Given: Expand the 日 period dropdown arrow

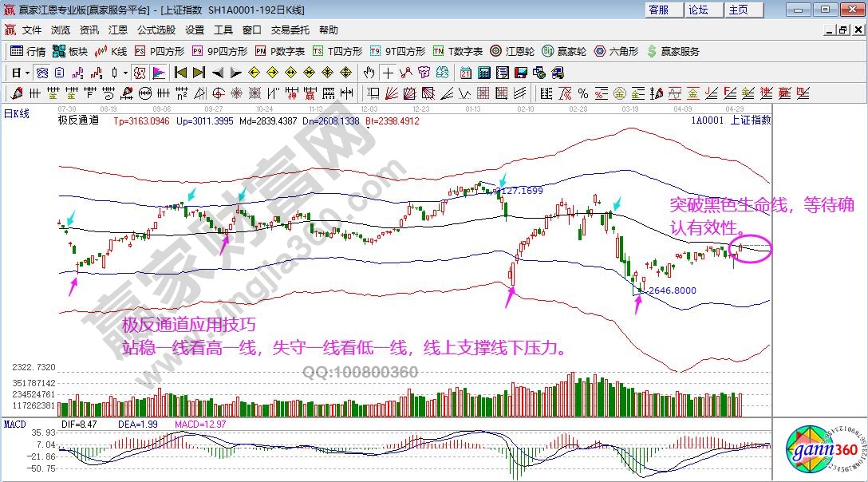Looking at the screenshot, I should 27,73.
